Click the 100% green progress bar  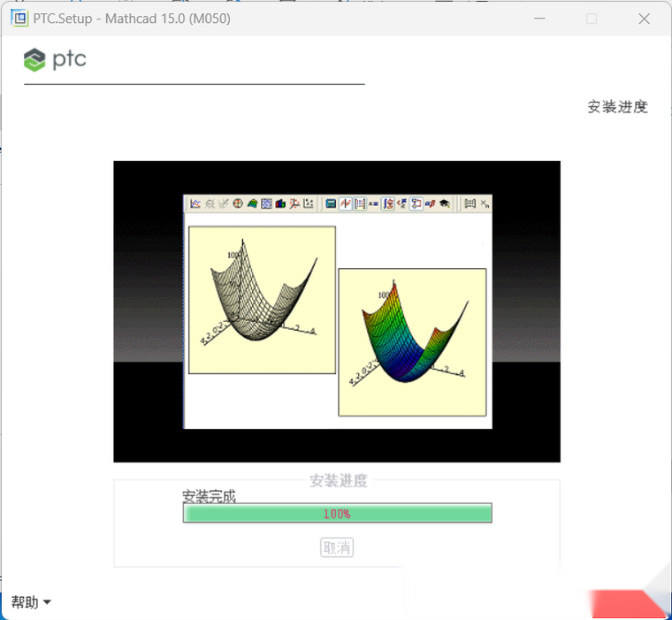tap(337, 513)
